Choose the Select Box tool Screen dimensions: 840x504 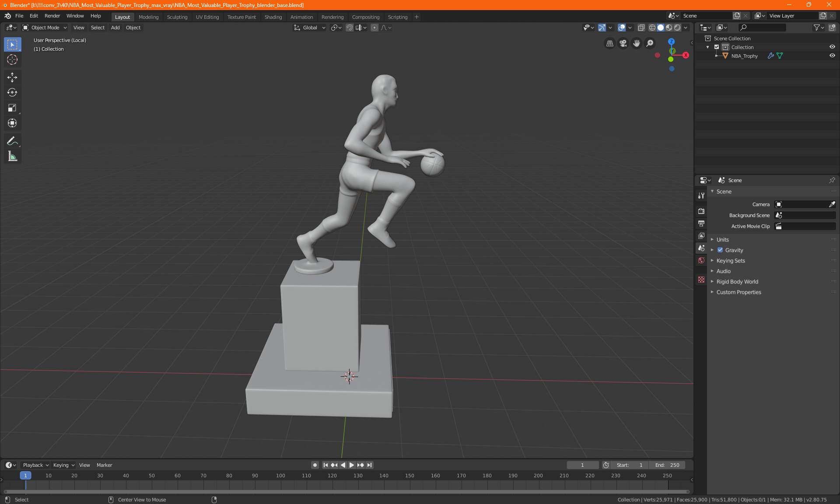click(12, 45)
